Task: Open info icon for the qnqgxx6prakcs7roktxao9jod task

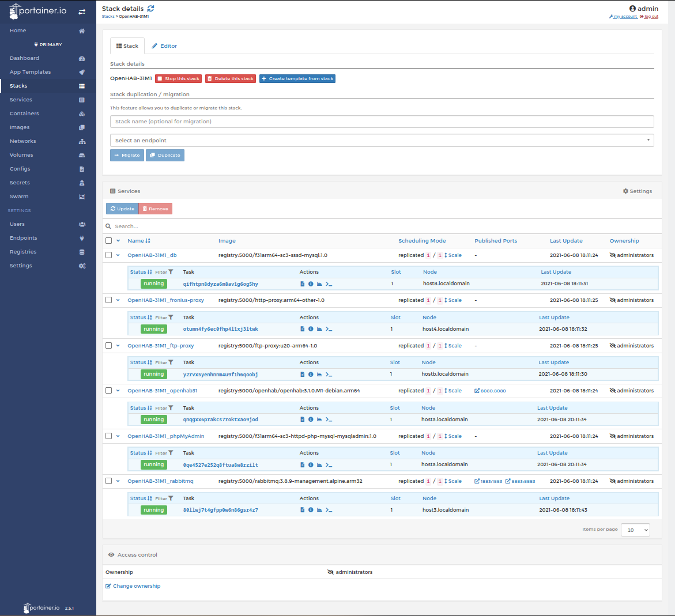Action: tap(310, 420)
